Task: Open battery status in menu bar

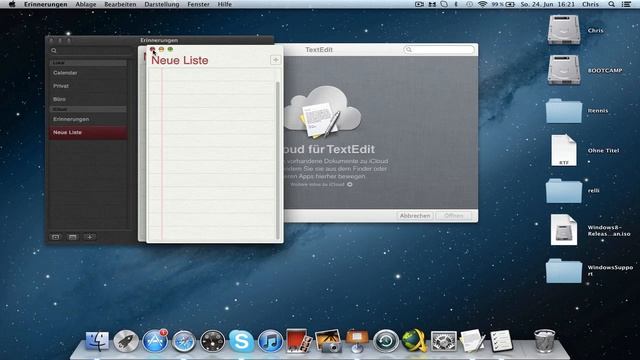Action: [503, 4]
